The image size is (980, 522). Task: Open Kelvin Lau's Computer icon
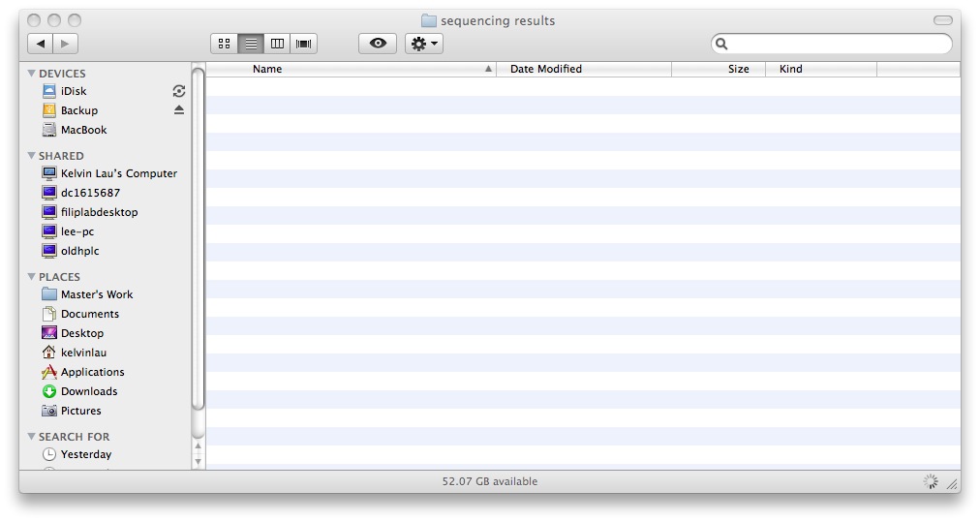pos(49,173)
